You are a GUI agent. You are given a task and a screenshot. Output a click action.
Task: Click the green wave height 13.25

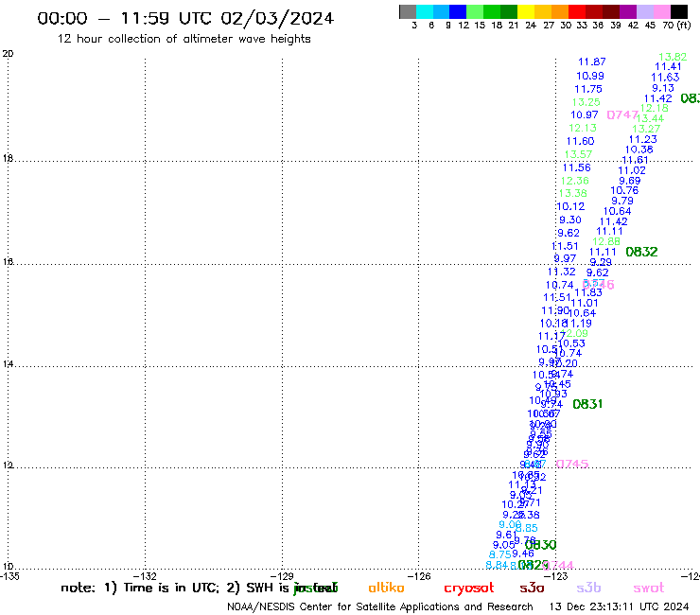tap(586, 102)
